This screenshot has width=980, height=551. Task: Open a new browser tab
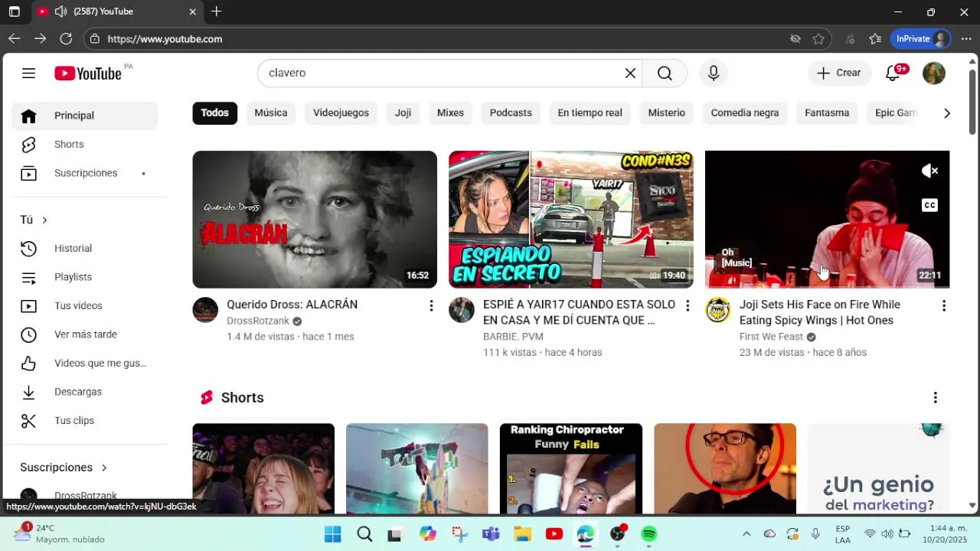(217, 11)
